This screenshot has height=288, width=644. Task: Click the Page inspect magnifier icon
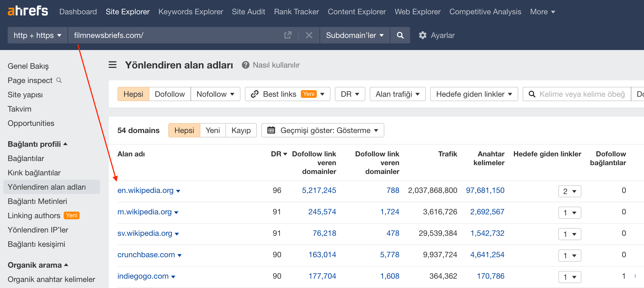point(59,80)
